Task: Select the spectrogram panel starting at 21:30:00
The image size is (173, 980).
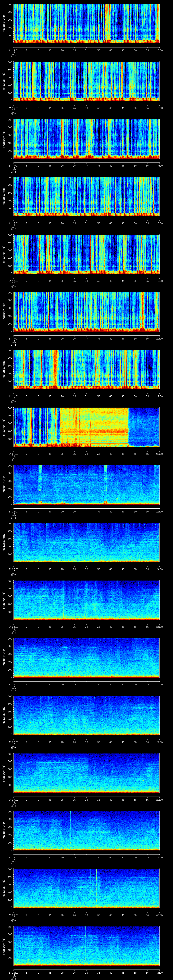Action: click(x=86, y=946)
